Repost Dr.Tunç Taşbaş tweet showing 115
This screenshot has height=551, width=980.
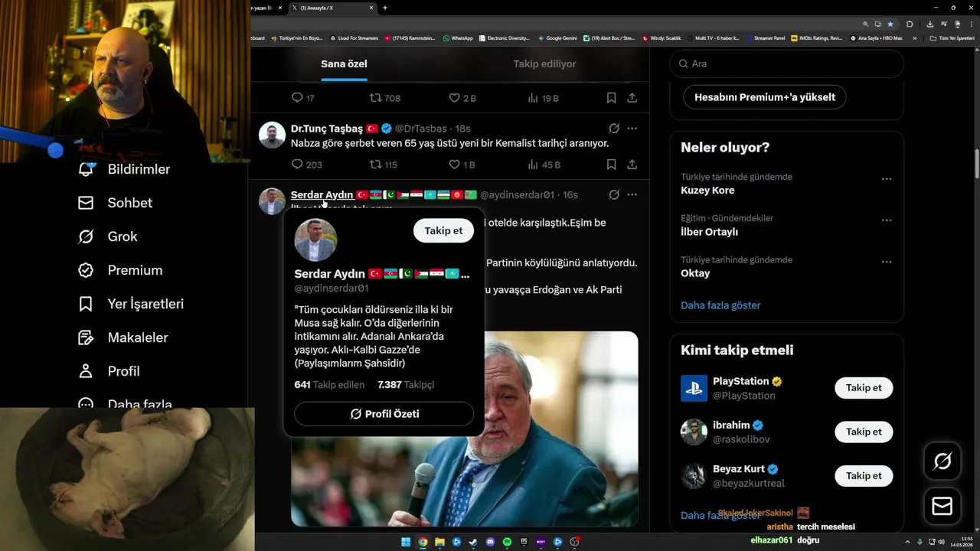(x=375, y=165)
